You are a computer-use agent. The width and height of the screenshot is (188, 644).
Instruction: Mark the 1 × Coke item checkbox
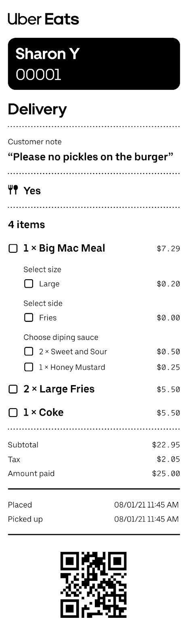click(x=13, y=413)
